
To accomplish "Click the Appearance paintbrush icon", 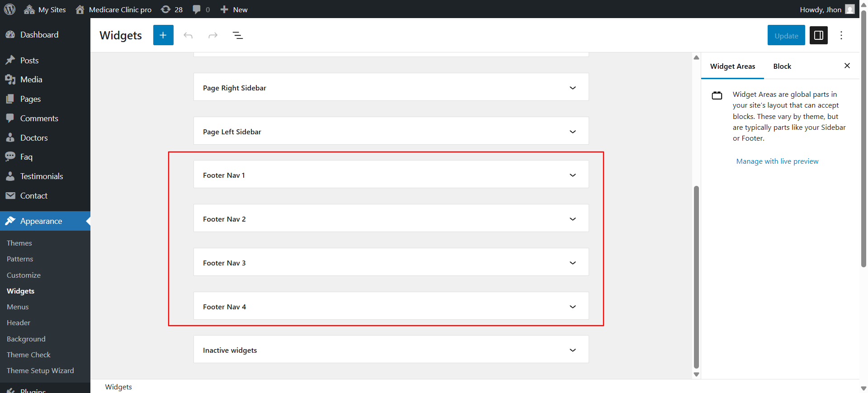I will (x=10, y=221).
